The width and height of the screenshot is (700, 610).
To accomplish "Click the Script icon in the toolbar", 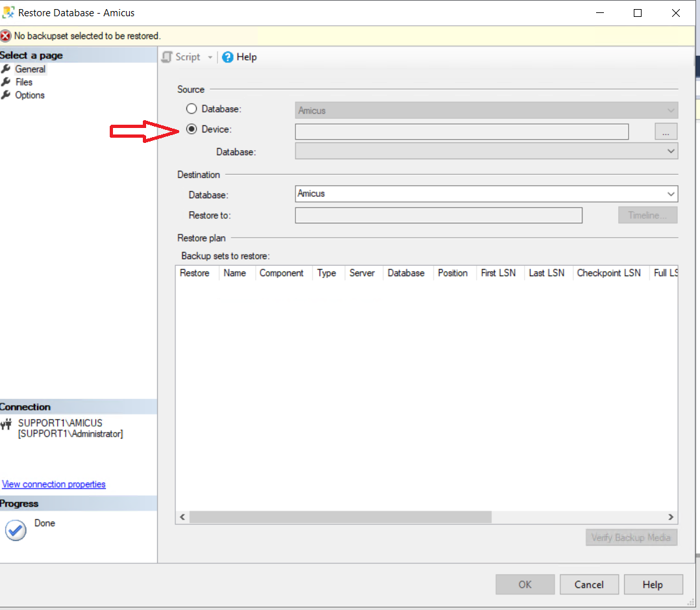I will (x=168, y=57).
